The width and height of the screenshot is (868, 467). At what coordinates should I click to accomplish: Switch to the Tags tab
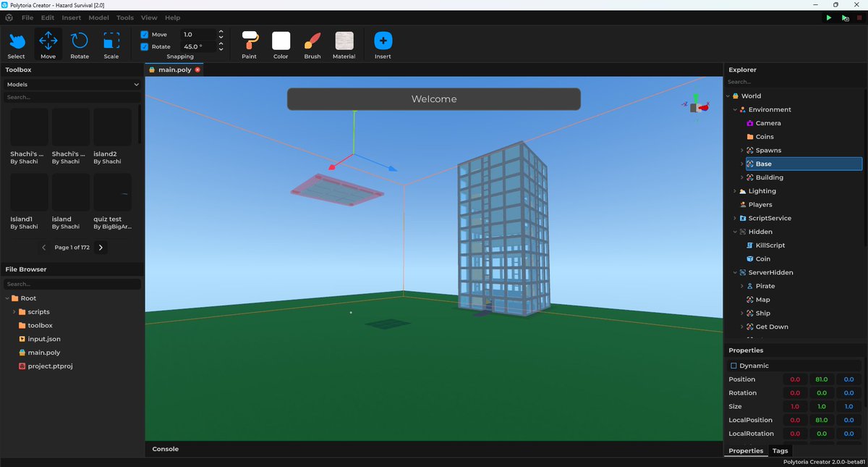[x=780, y=450]
